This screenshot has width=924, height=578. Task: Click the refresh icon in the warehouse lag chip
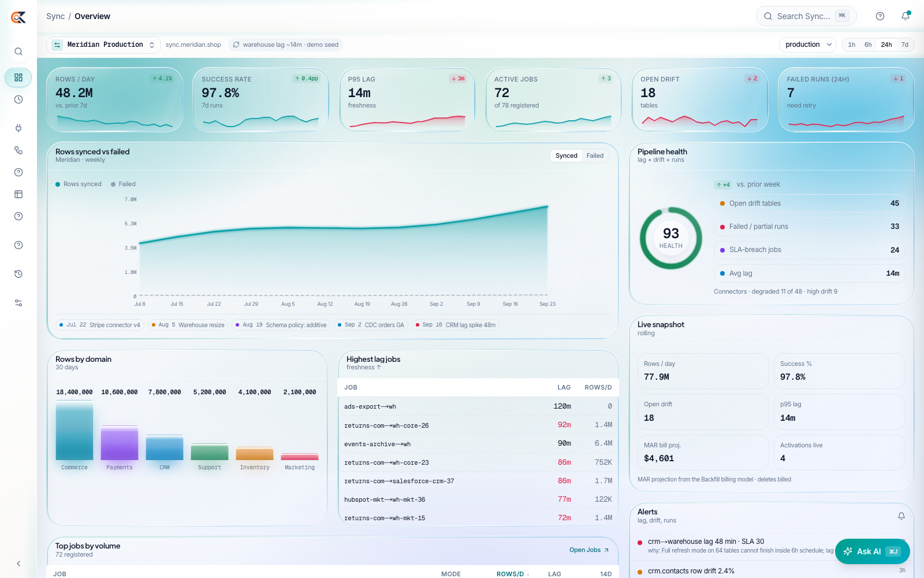point(236,45)
